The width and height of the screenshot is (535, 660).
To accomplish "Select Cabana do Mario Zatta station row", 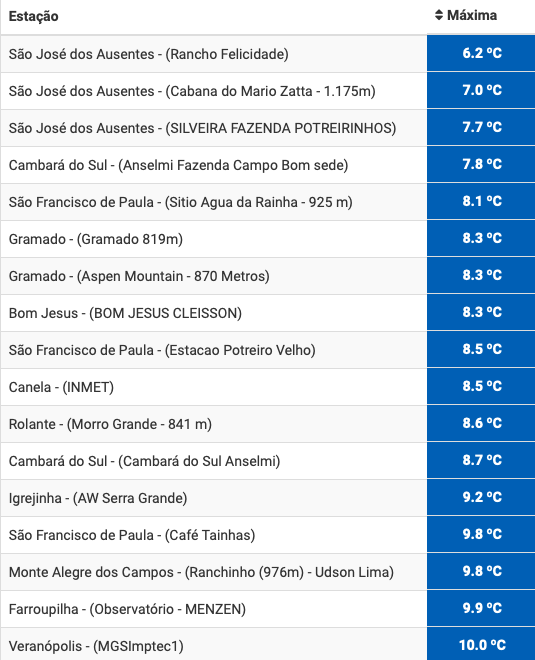I will pos(268,91).
